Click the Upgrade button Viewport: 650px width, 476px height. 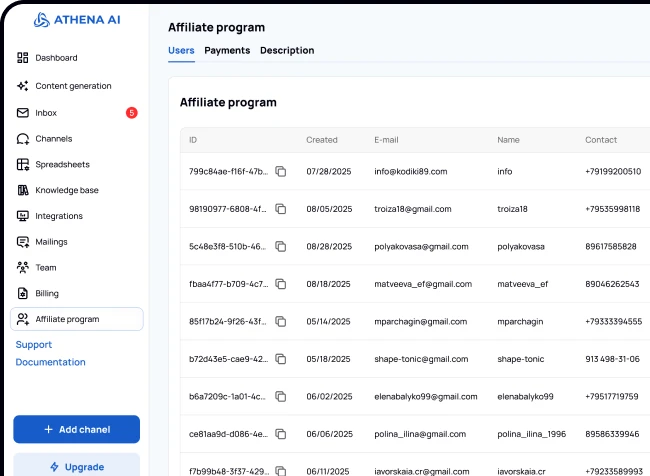[x=76, y=467]
